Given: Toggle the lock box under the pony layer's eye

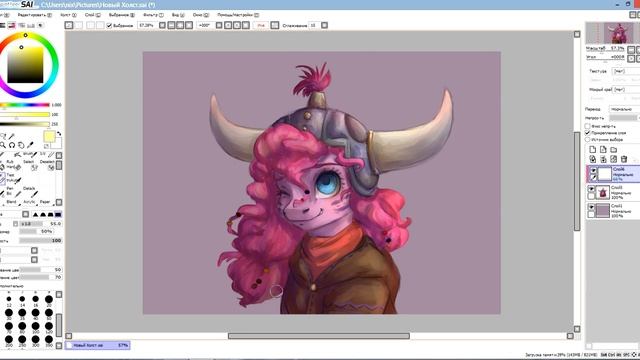Looking at the screenshot, I should [591, 196].
